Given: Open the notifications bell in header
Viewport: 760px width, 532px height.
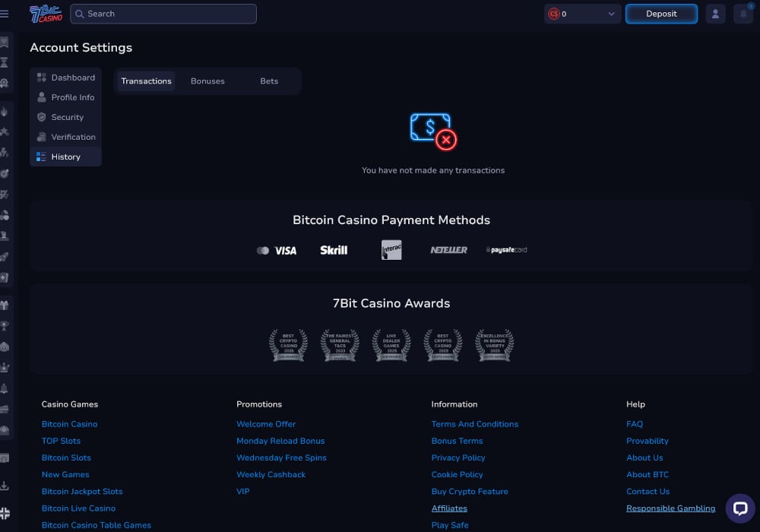Looking at the screenshot, I should tap(743, 14).
